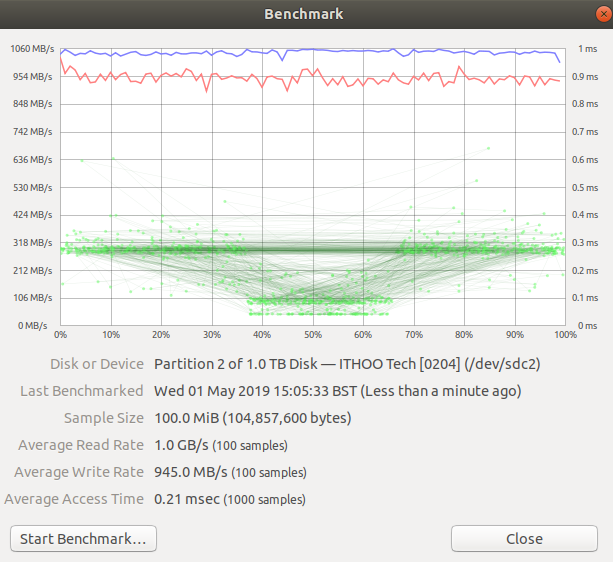This screenshot has width=613, height=562.
Task: Click the Disk or Device label
Action: 97,364
